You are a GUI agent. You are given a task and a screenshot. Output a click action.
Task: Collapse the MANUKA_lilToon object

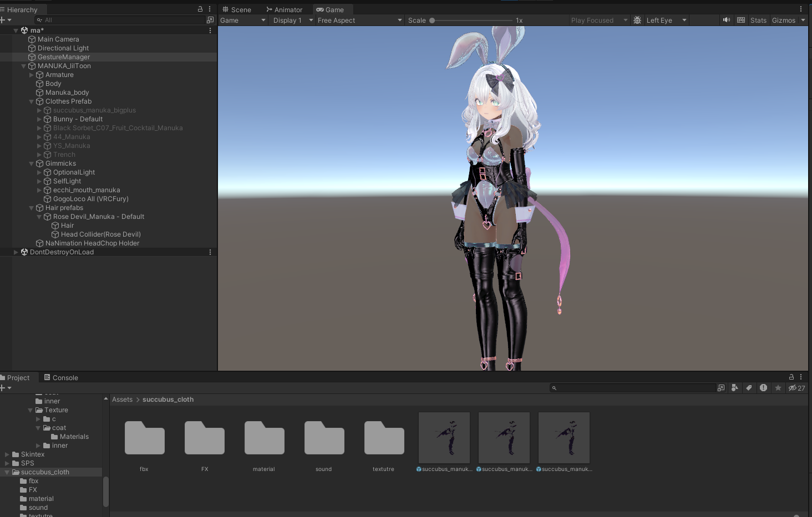(24, 66)
